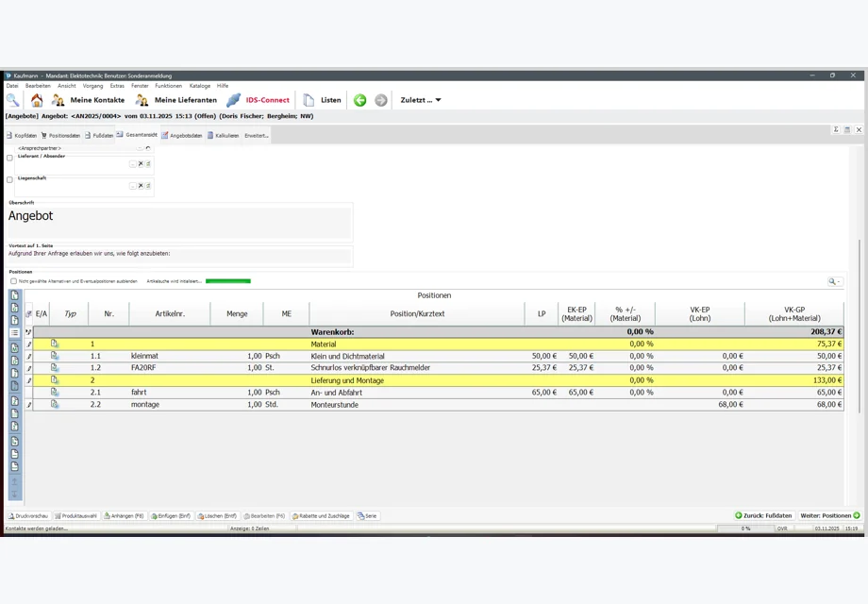Click the grey forward arrow
The image size is (868, 604).
pos(381,100)
